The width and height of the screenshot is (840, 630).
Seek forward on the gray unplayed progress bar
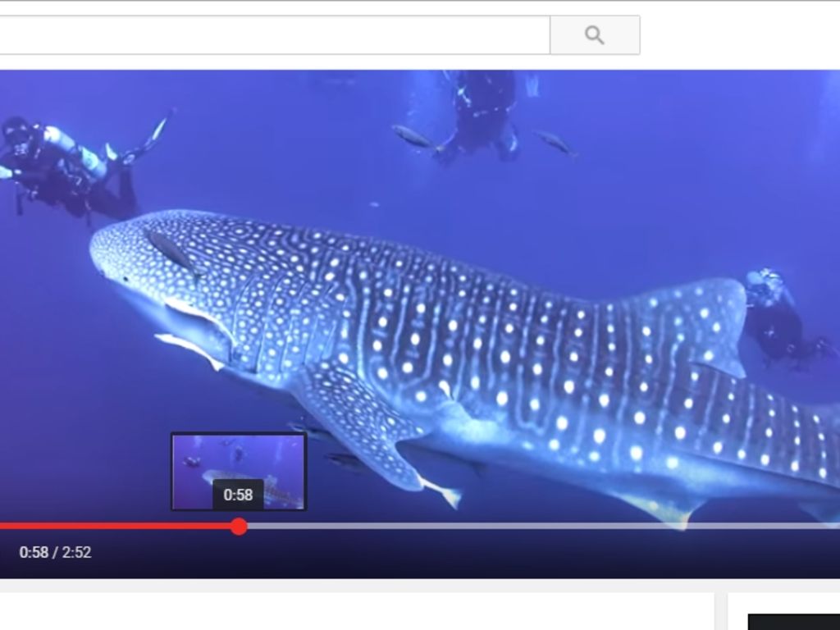click(533, 526)
